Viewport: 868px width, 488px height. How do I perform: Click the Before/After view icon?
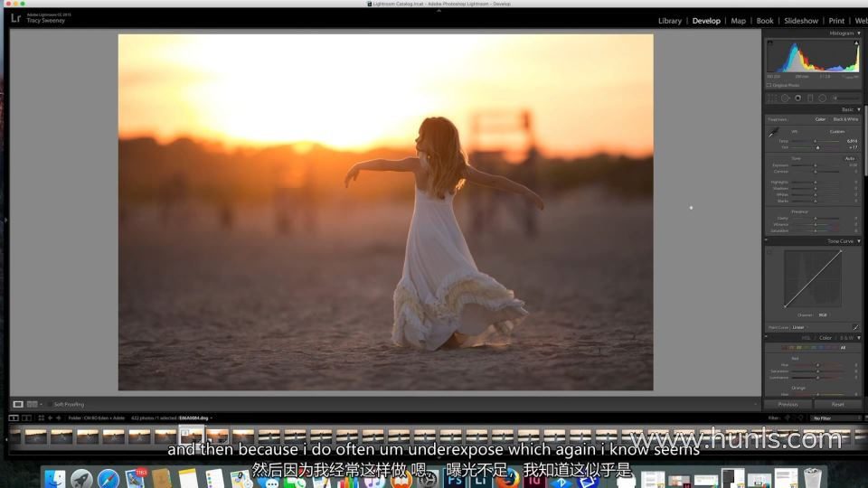pos(32,404)
